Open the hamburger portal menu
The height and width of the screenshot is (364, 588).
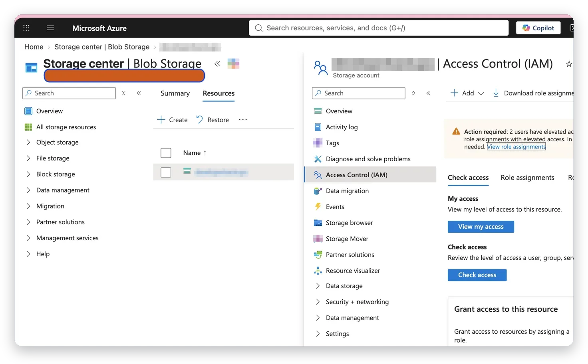(50, 28)
